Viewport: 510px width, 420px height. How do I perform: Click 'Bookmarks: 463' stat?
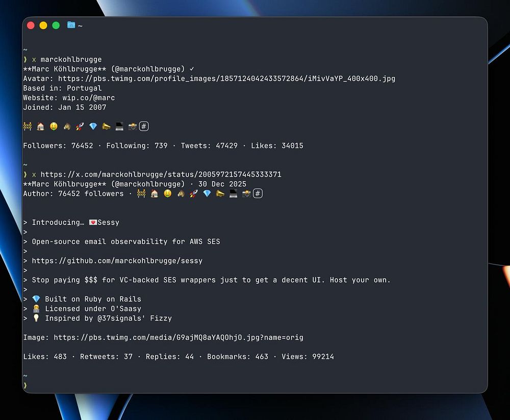click(x=238, y=357)
